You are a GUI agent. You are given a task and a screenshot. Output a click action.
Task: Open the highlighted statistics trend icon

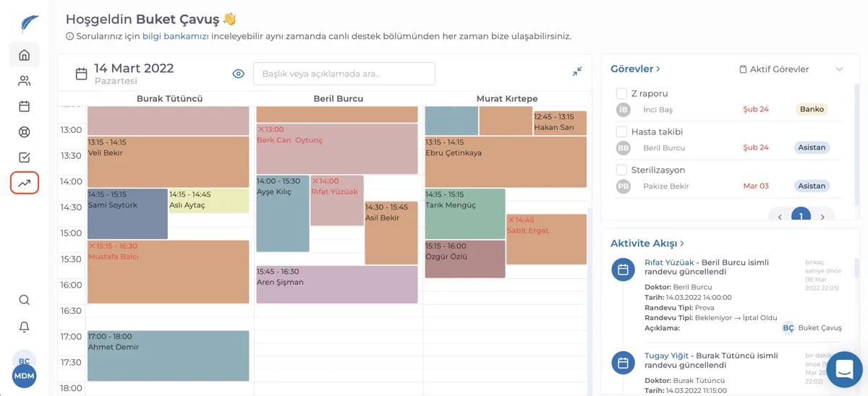(24, 183)
